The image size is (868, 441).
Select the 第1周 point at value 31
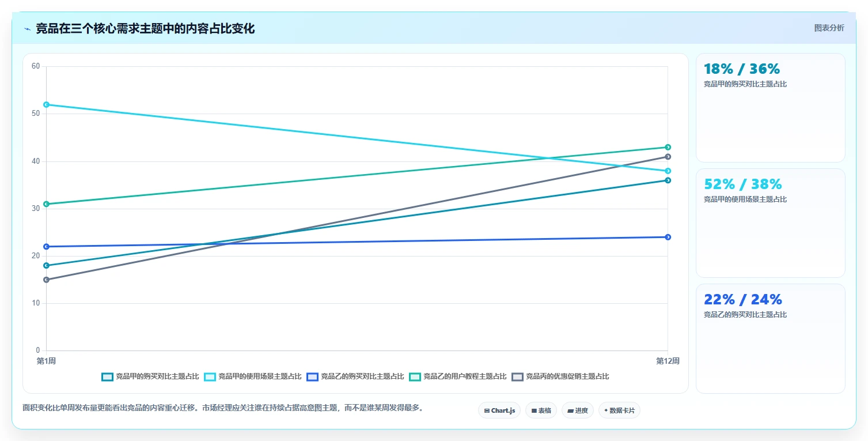coord(46,204)
